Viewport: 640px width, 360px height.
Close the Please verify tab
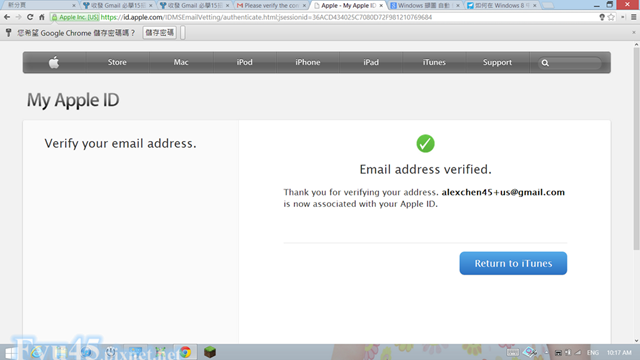[304, 6]
